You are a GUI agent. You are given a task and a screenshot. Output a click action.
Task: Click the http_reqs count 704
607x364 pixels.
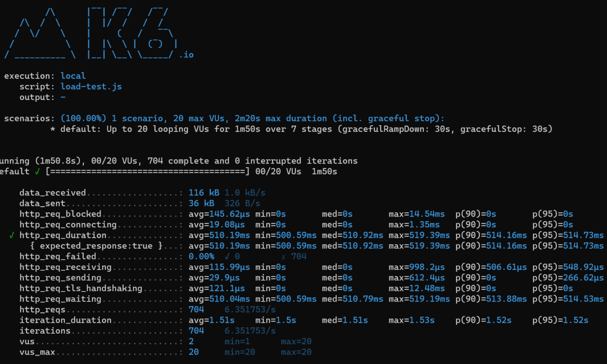pyautogui.click(x=196, y=309)
